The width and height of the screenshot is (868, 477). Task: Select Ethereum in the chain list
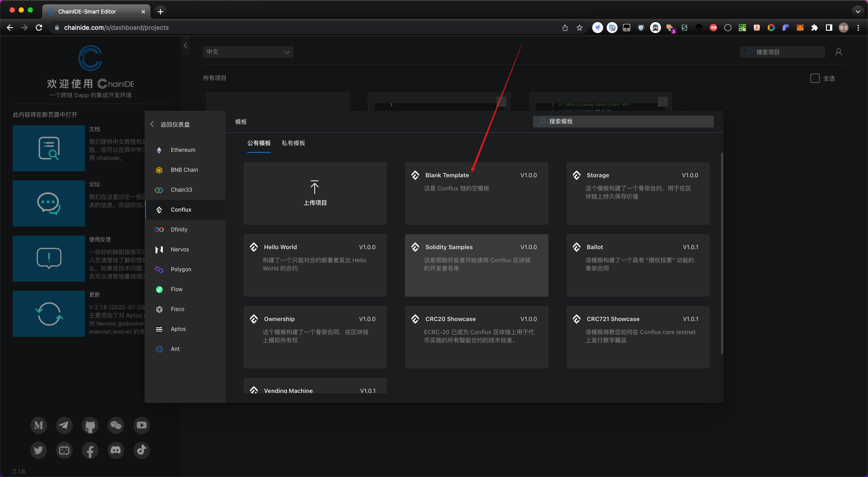[185, 150]
